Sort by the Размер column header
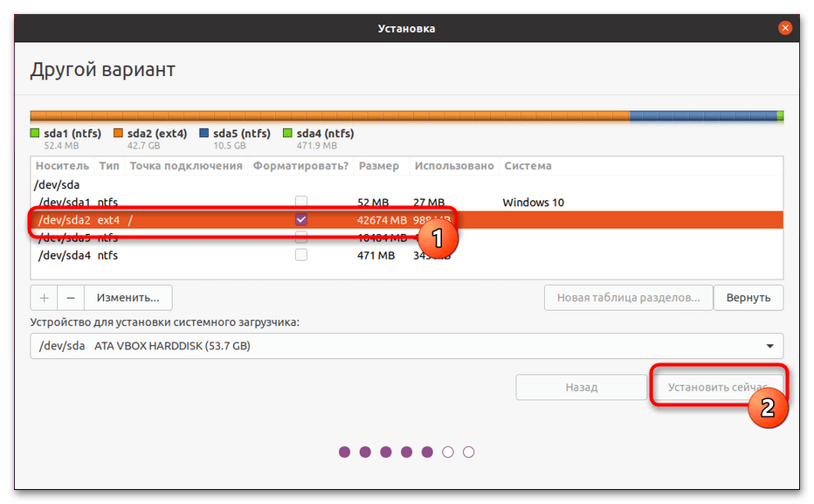This screenshot has height=504, width=814. point(378,166)
